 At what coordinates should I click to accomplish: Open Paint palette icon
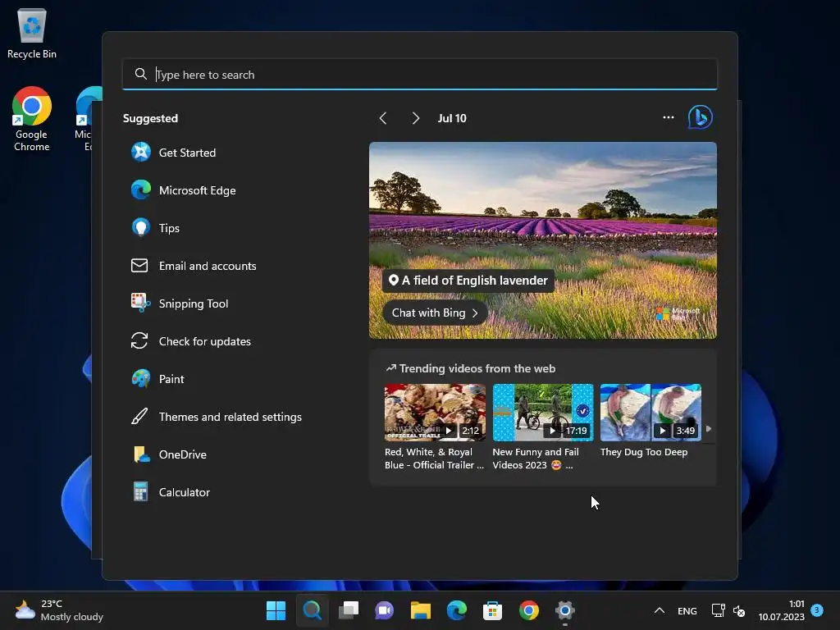pyautogui.click(x=141, y=379)
